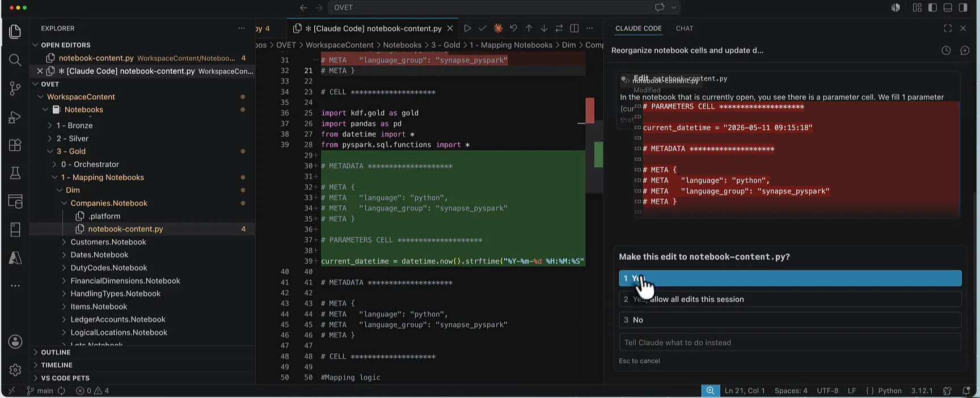The width and height of the screenshot is (980, 398).
Task: Expand the TIMELINE section
Action: (x=57, y=365)
